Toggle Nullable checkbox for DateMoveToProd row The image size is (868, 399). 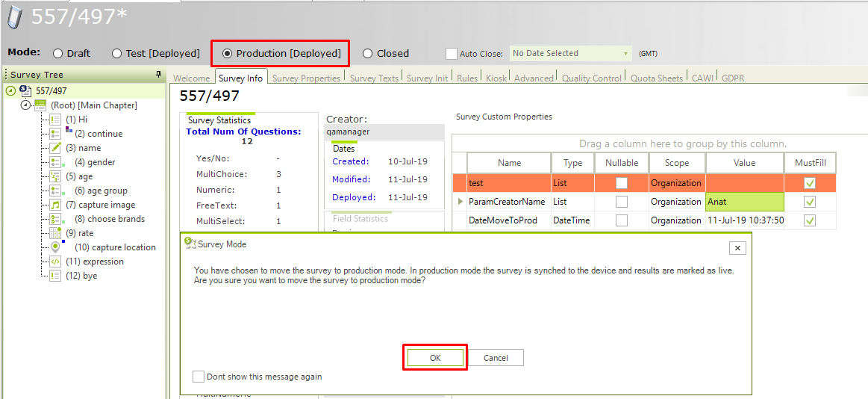tap(622, 220)
